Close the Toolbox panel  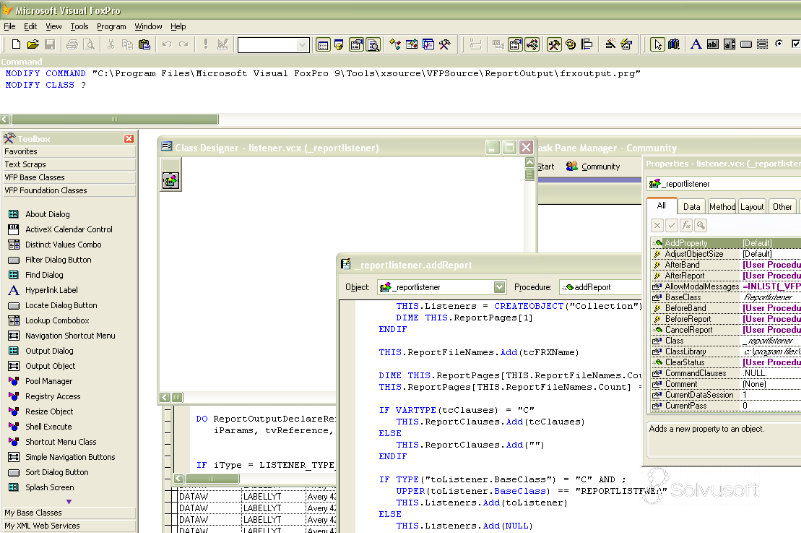pyautogui.click(x=129, y=139)
